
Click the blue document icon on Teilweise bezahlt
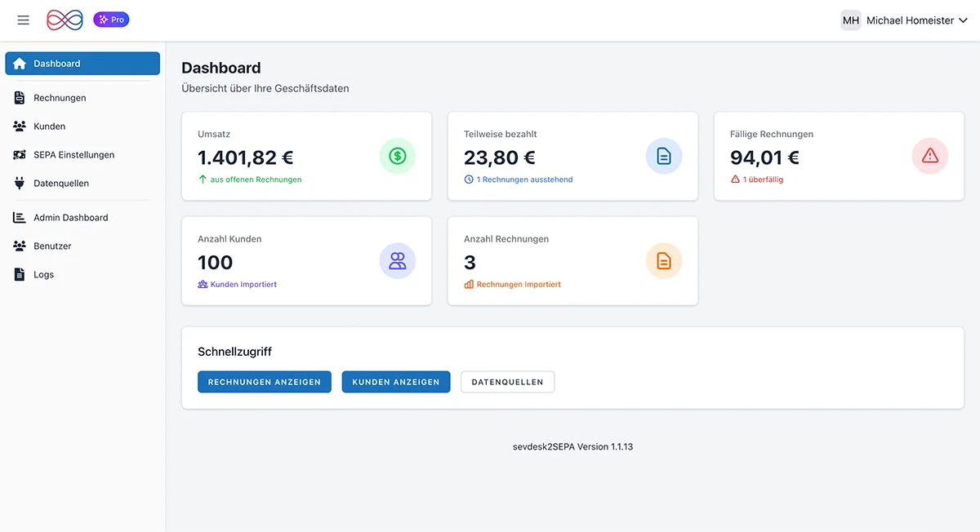[664, 156]
